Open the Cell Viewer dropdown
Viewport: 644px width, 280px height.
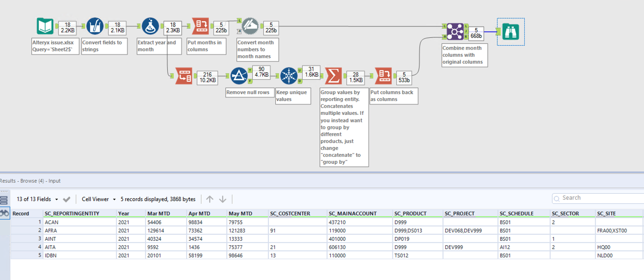(97, 199)
